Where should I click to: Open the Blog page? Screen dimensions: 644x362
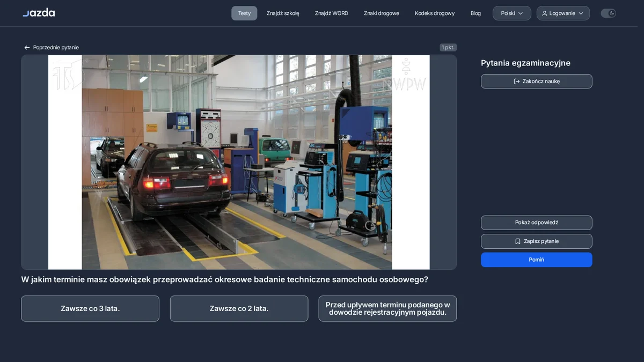[475, 13]
